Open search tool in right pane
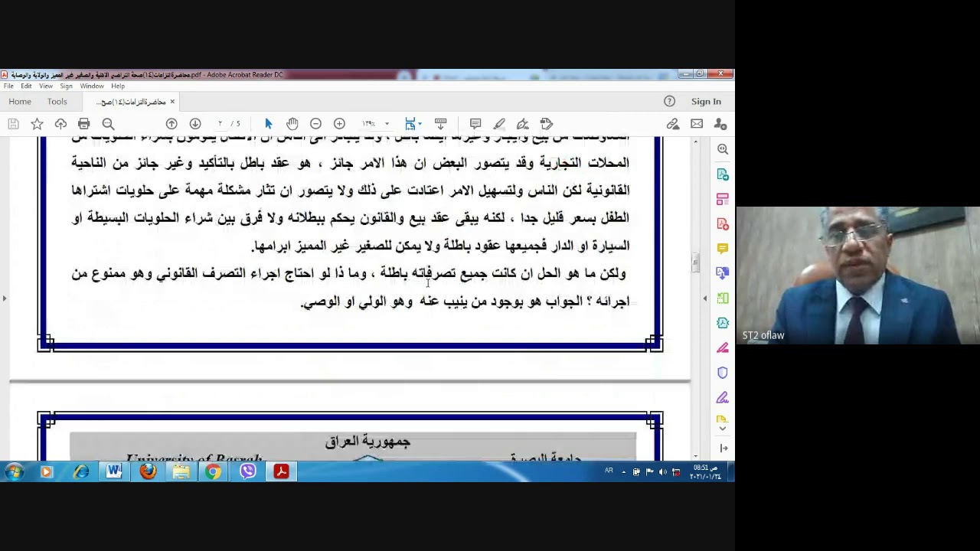The image size is (980, 551). 723,150
